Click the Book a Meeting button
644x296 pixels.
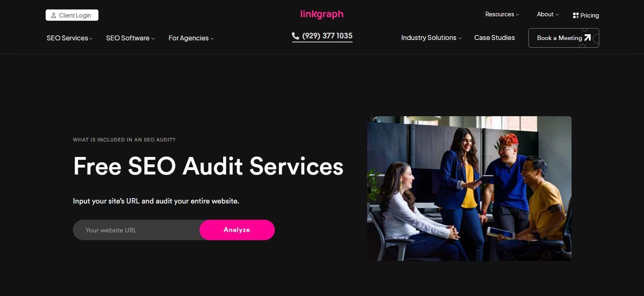click(563, 38)
